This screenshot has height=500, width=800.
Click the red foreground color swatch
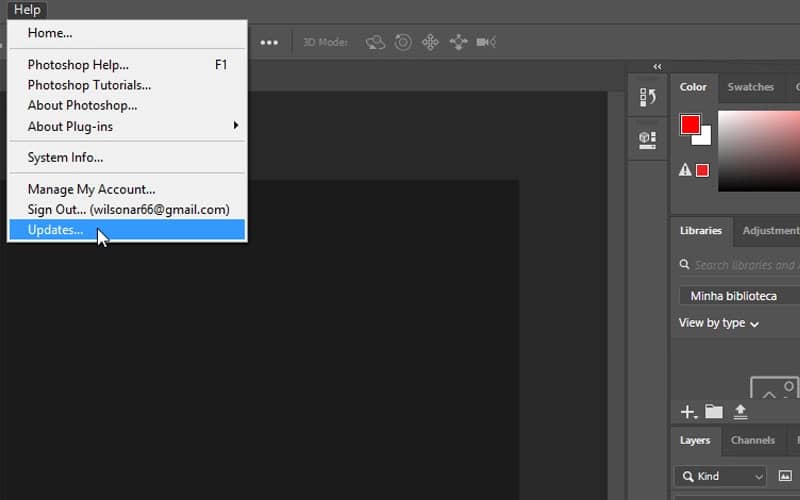690,124
